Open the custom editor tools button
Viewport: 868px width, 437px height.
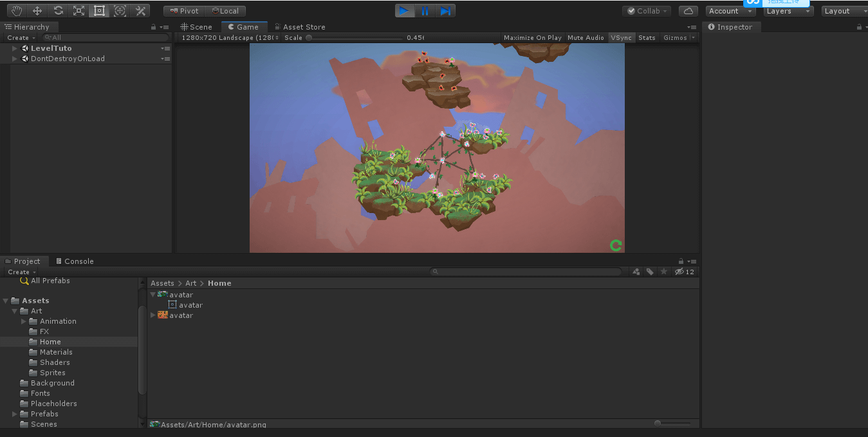(x=140, y=11)
